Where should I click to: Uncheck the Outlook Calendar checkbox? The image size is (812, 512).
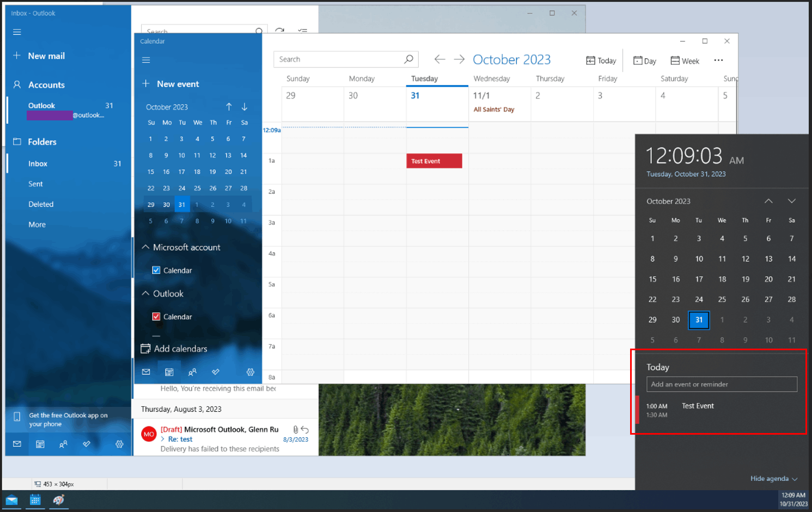(156, 316)
